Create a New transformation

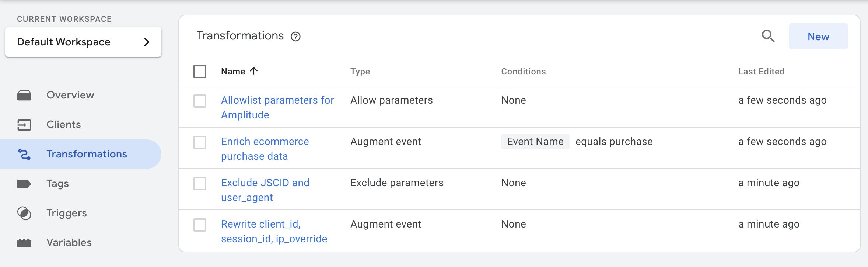[818, 36]
